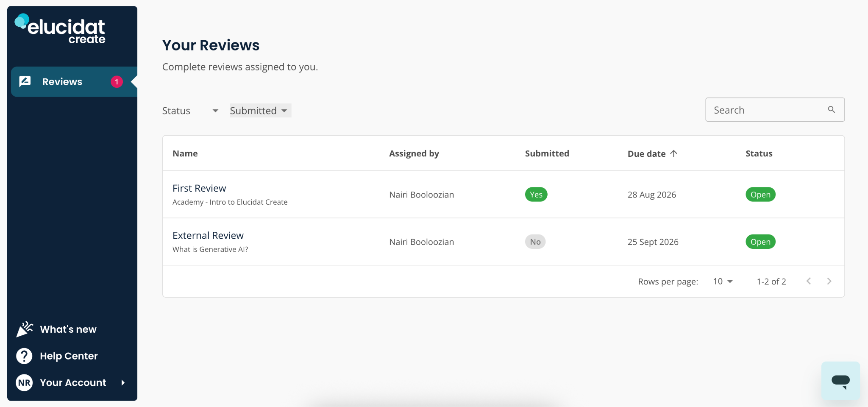Click the Elucidat Create logo
This screenshot has height=407, width=868.
click(x=60, y=29)
